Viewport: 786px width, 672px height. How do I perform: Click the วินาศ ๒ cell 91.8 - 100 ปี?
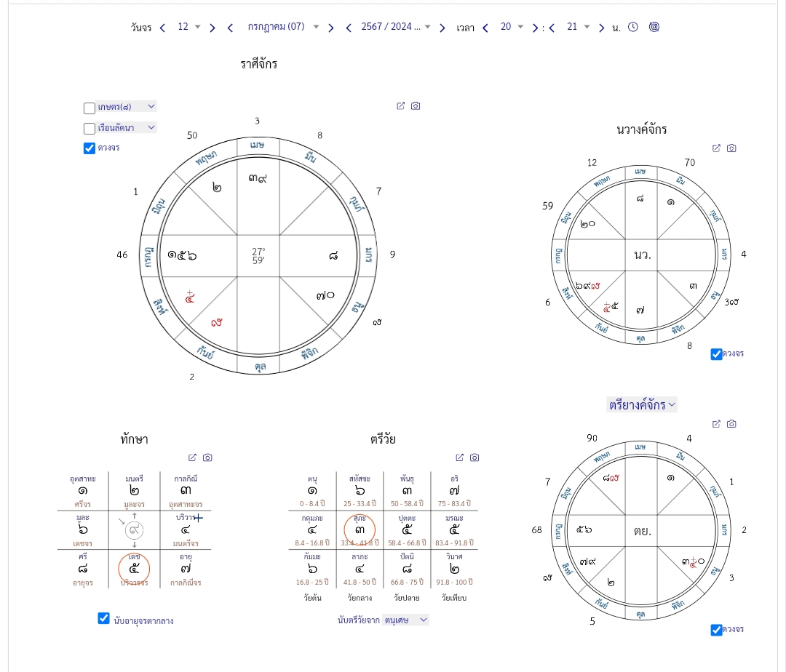tap(454, 569)
